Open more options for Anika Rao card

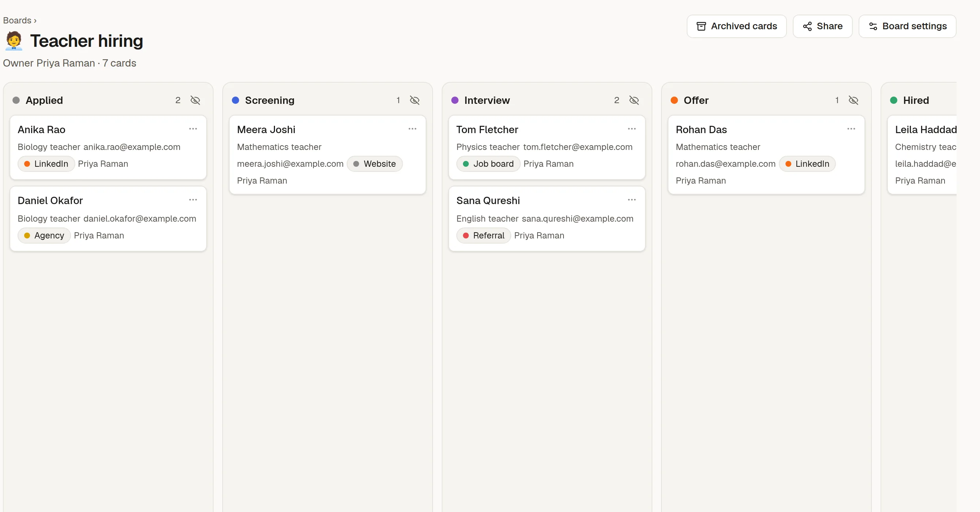pos(193,129)
